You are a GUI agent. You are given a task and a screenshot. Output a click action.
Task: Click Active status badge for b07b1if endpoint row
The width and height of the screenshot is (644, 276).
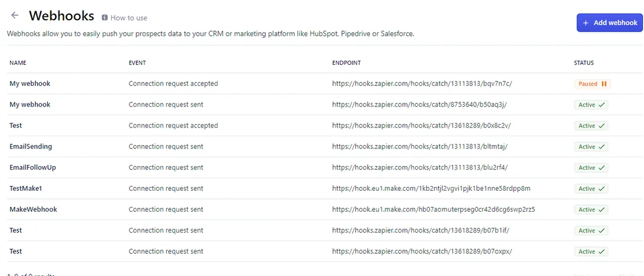[591, 230]
